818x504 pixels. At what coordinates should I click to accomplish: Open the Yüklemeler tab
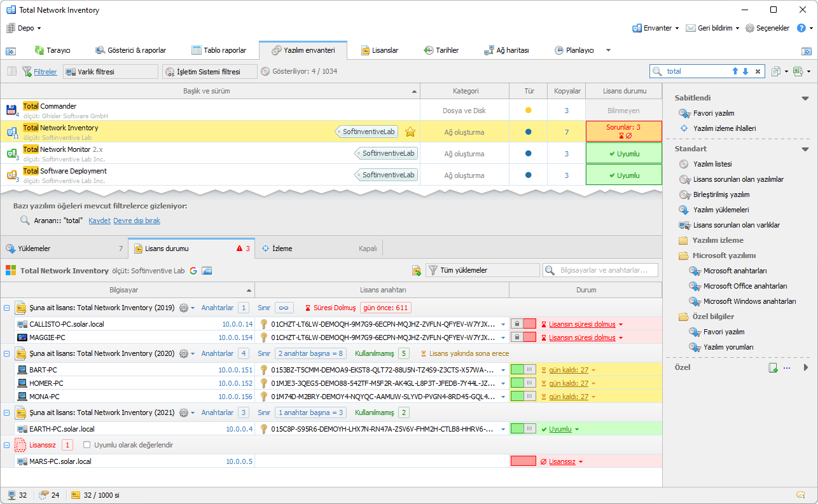pyautogui.click(x=35, y=249)
